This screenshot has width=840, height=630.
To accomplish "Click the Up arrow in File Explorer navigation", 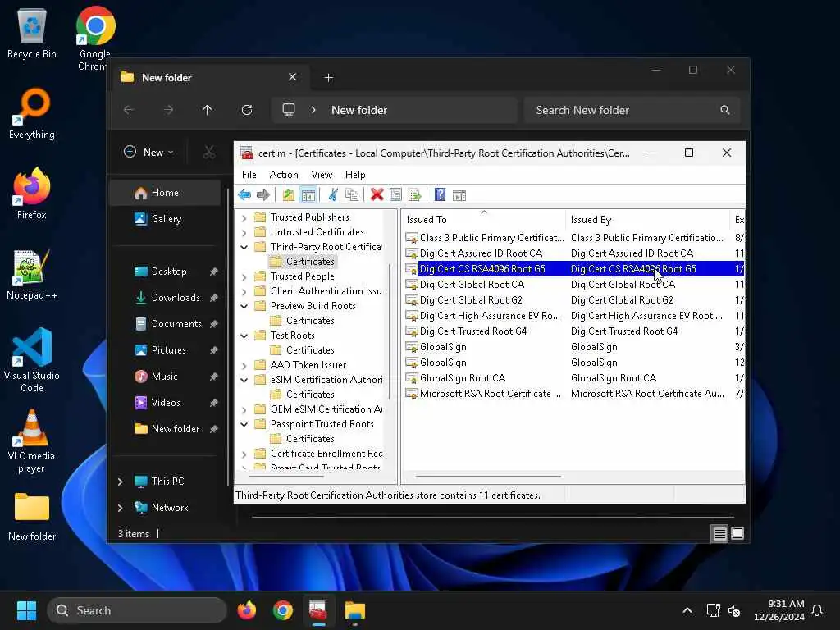I will coord(208,110).
